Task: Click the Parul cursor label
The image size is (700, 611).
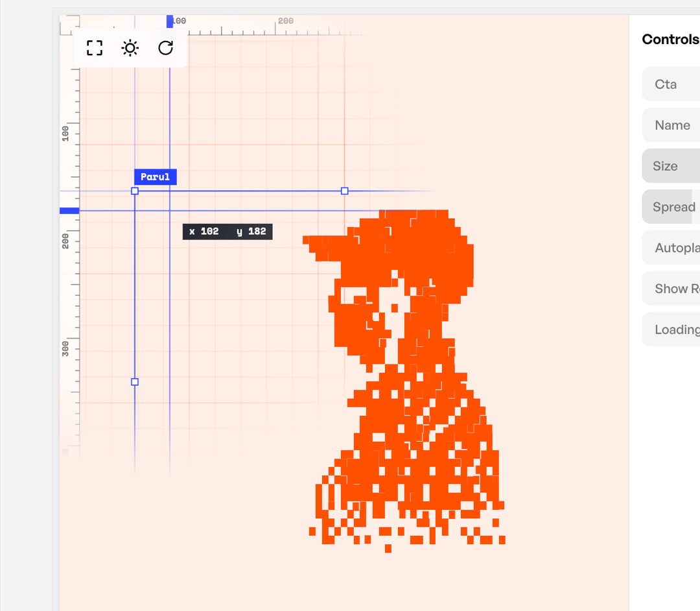Action: (x=156, y=177)
